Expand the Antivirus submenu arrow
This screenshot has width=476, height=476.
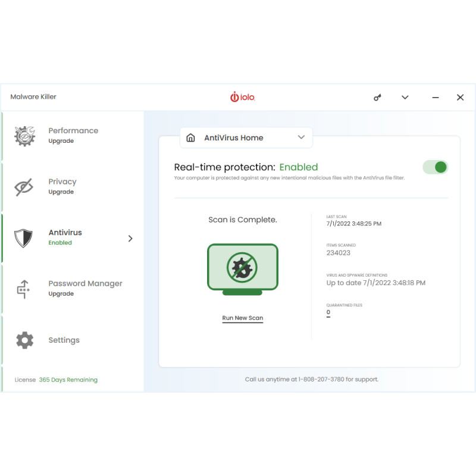130,239
